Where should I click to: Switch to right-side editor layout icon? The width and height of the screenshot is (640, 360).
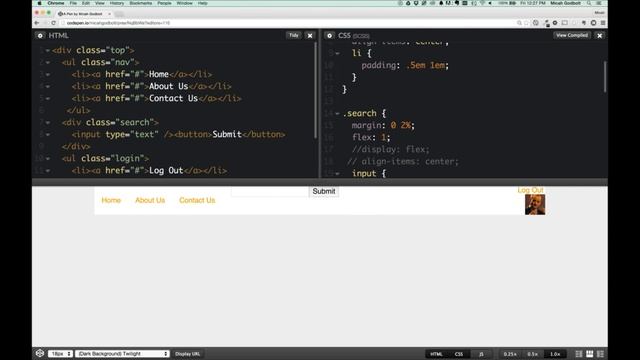pos(600,354)
